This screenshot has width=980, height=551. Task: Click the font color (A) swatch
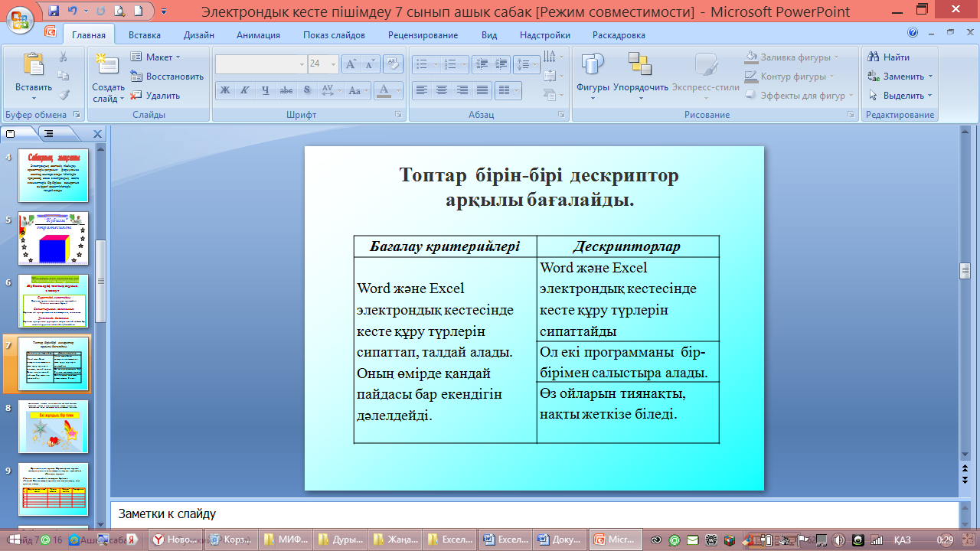point(384,90)
